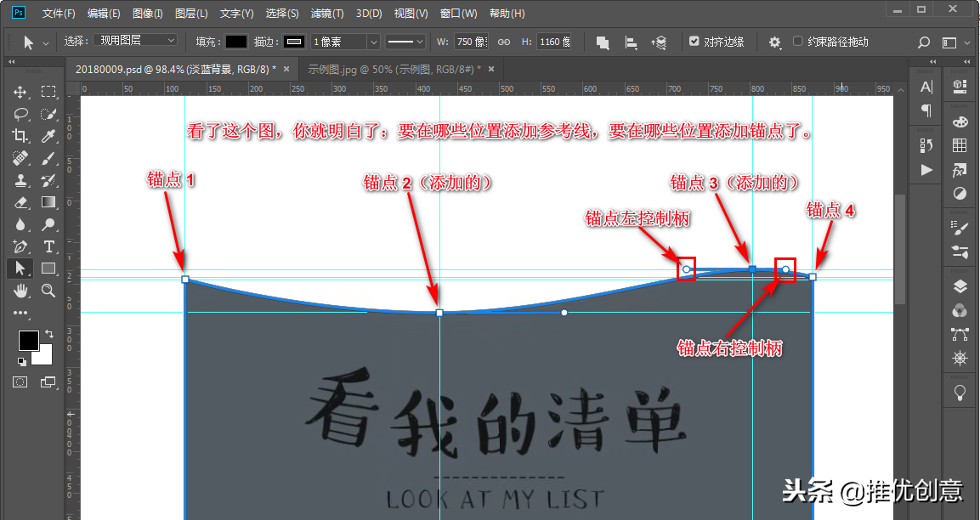This screenshot has height=520, width=980.
Task: Toggle the link between width and height
Action: coord(504,42)
